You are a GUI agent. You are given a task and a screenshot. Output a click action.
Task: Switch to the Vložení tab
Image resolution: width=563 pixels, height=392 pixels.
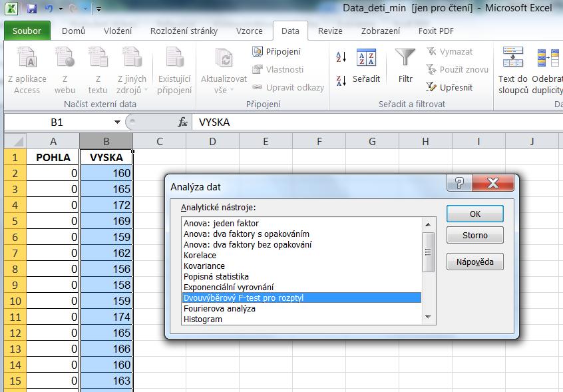click(x=118, y=31)
